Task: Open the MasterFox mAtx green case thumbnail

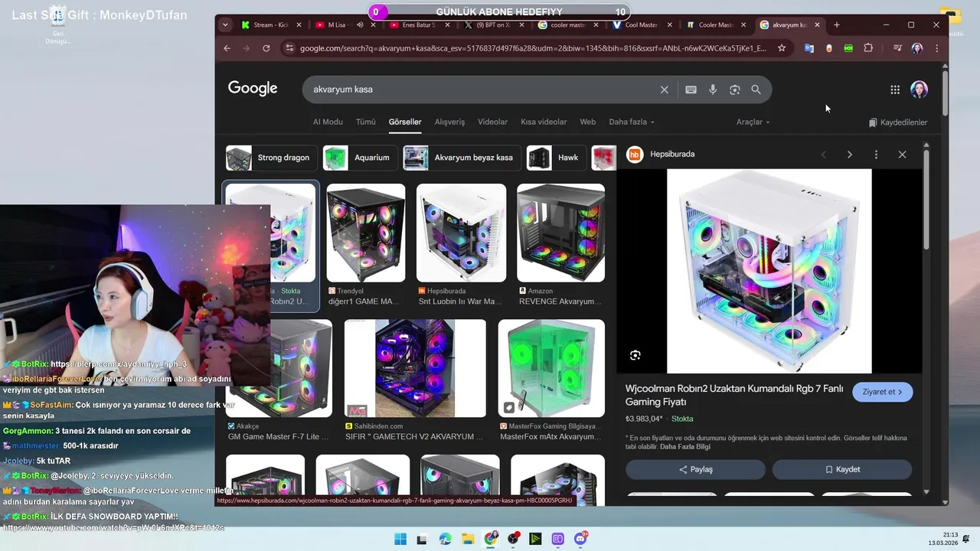Action: (x=551, y=368)
